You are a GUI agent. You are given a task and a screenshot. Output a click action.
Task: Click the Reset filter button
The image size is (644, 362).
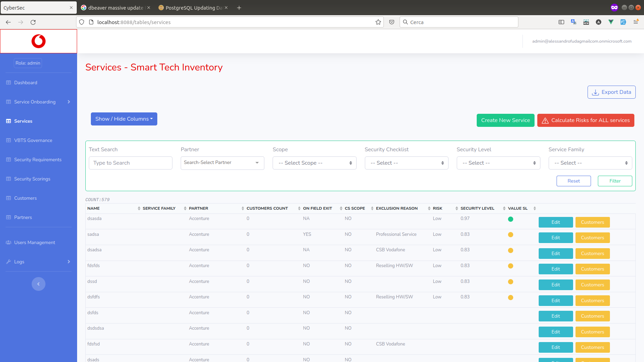pyautogui.click(x=573, y=181)
